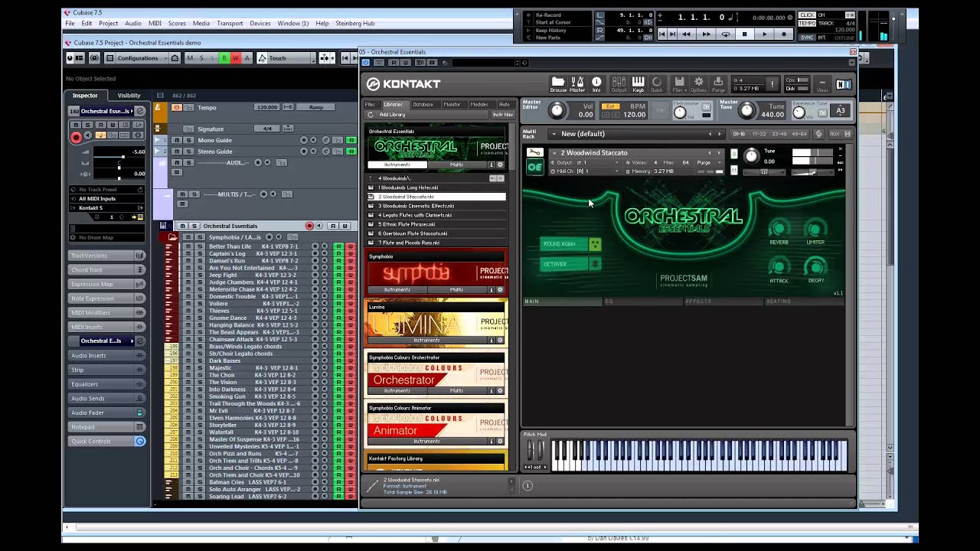Click the Add Library button
Screen dimensions: 980x551
[392, 115]
